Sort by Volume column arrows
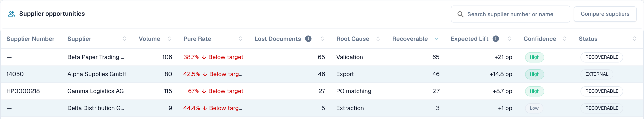Image resolution: width=644 pixels, height=119 pixels. coord(169,39)
